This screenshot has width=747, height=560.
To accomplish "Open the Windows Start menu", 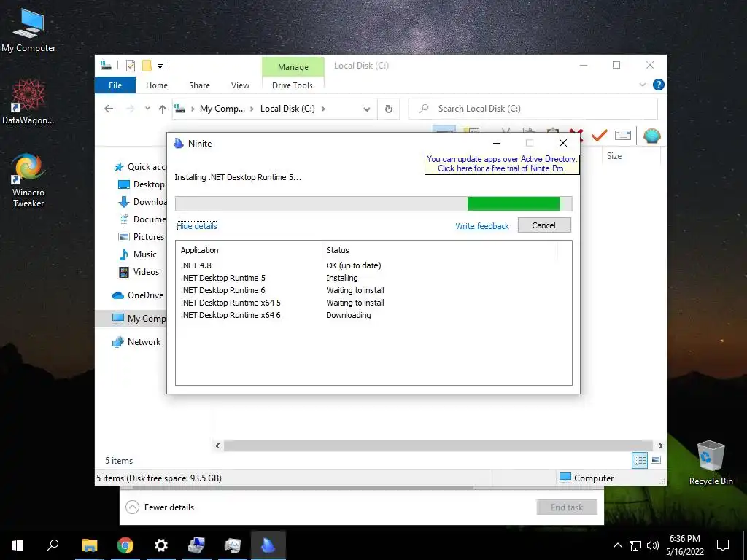I will pyautogui.click(x=18, y=545).
